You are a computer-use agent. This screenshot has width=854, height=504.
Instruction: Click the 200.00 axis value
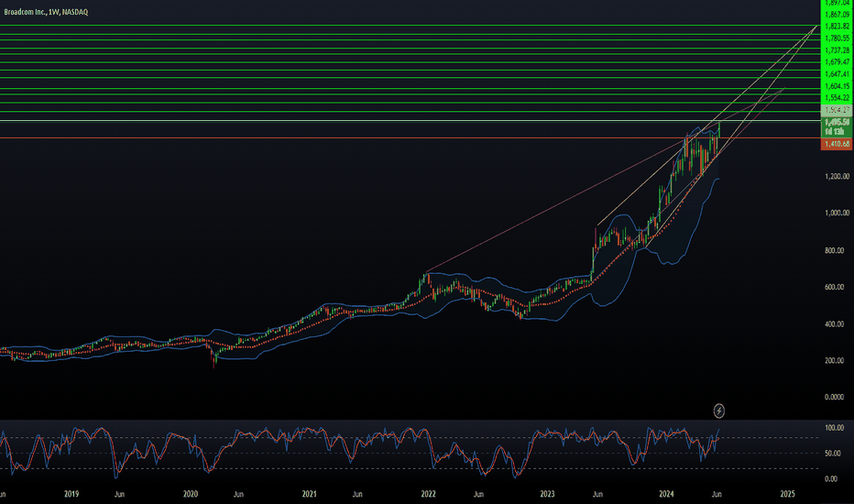(x=835, y=361)
